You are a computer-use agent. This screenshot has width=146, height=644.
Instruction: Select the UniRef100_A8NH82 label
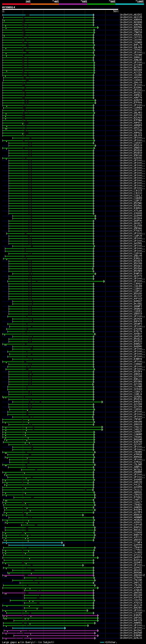tap(131, 623)
